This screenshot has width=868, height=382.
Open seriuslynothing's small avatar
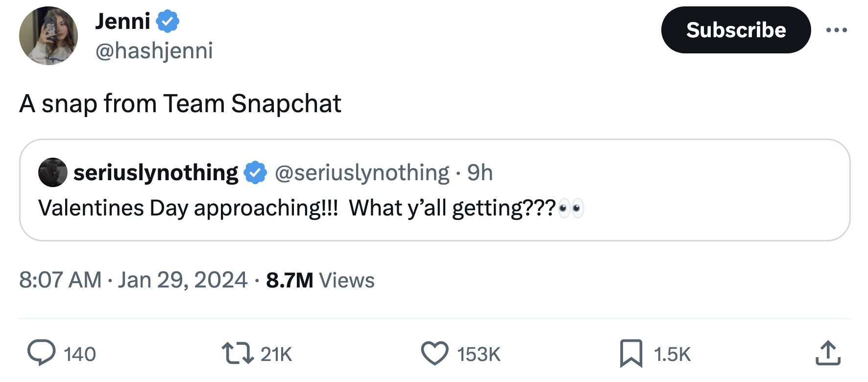[x=53, y=172]
